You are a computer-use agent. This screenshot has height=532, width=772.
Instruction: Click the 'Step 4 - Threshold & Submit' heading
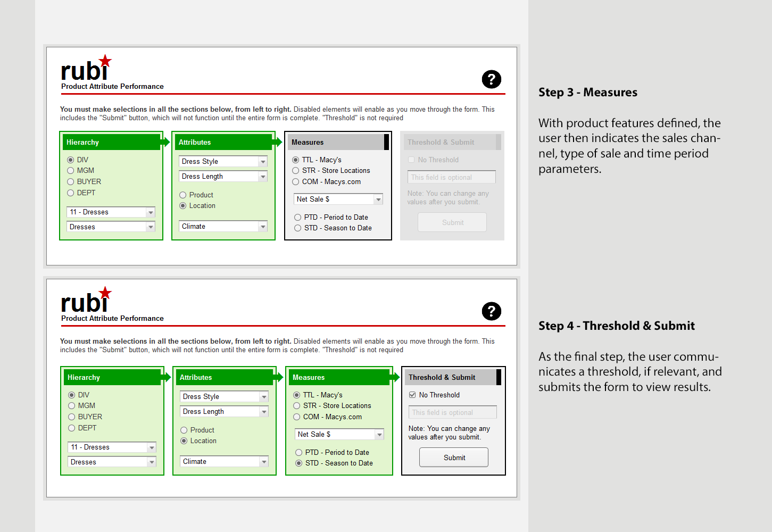click(x=617, y=326)
